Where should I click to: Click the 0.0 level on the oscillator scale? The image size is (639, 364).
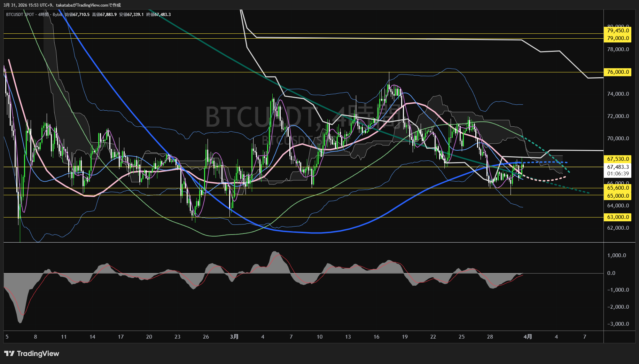[611, 273]
